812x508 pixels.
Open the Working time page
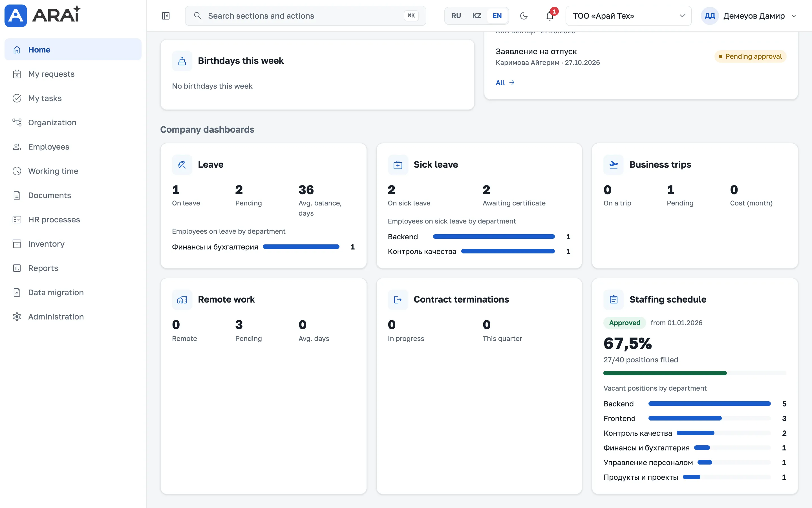click(x=73, y=171)
